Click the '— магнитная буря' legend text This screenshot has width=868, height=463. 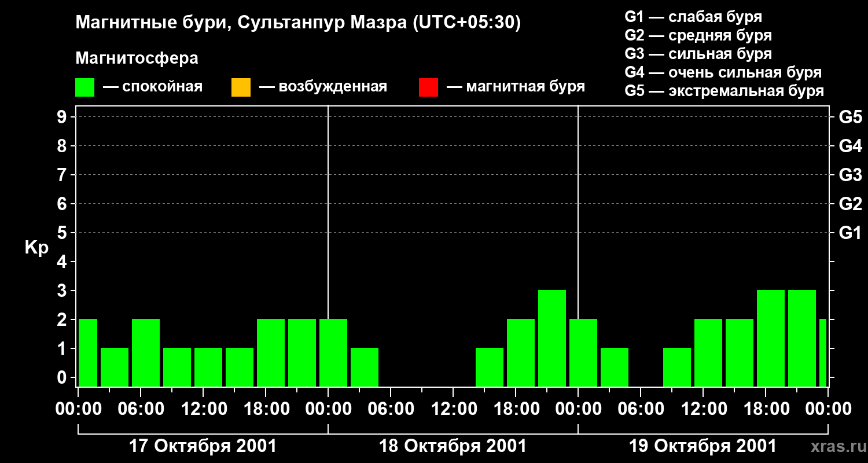[x=516, y=87]
